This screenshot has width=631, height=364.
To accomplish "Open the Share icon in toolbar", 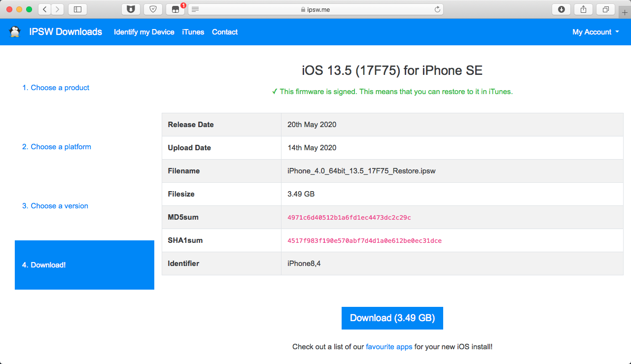I will (x=583, y=9).
